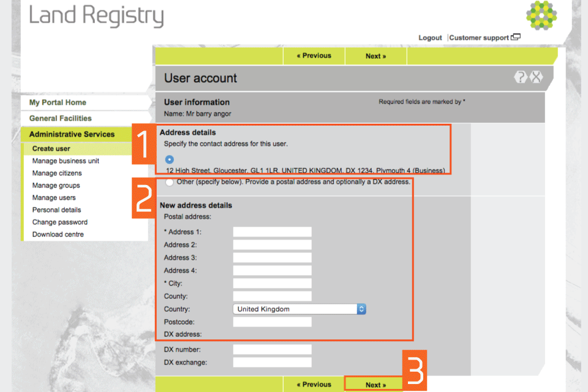Click the help question mark icon
The height and width of the screenshot is (392, 588).
[521, 77]
